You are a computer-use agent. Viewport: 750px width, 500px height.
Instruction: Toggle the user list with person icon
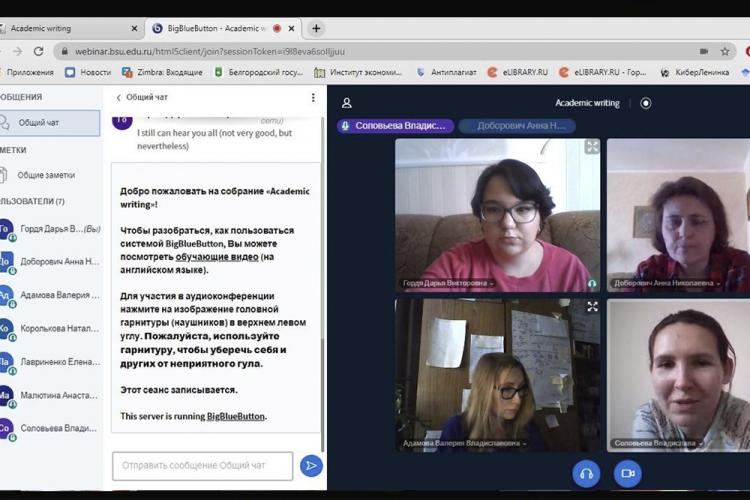tap(347, 103)
